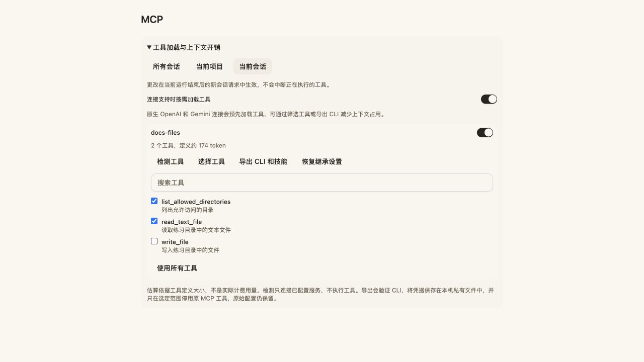Image resolution: width=644 pixels, height=362 pixels.
Task: Uncheck the list_allowed_directories checkbox
Action: [x=154, y=201]
